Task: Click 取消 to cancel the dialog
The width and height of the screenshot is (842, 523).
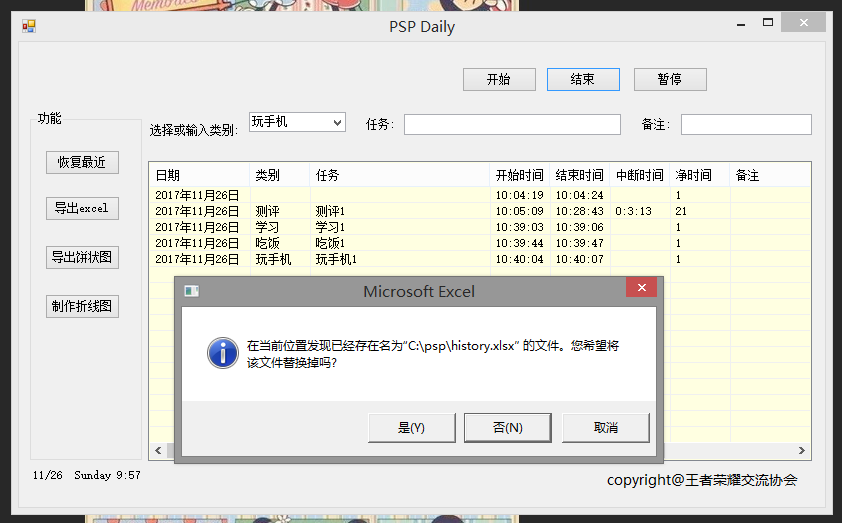Action: (x=606, y=427)
